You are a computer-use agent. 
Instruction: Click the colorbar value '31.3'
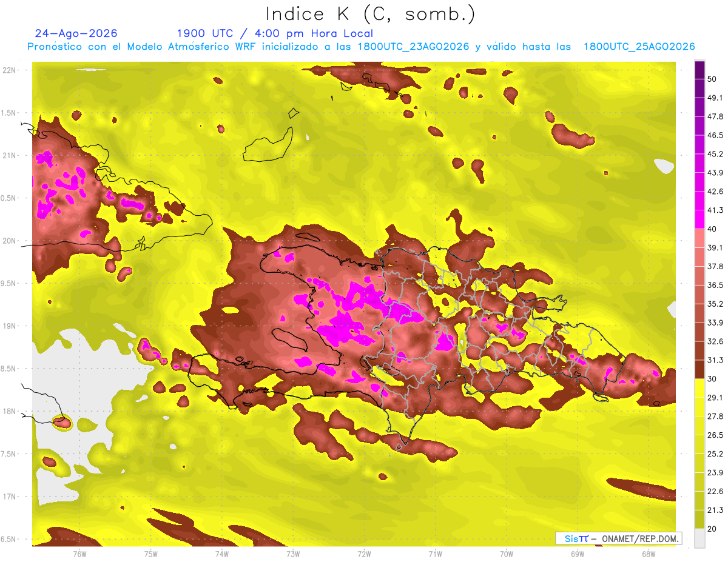715,360
